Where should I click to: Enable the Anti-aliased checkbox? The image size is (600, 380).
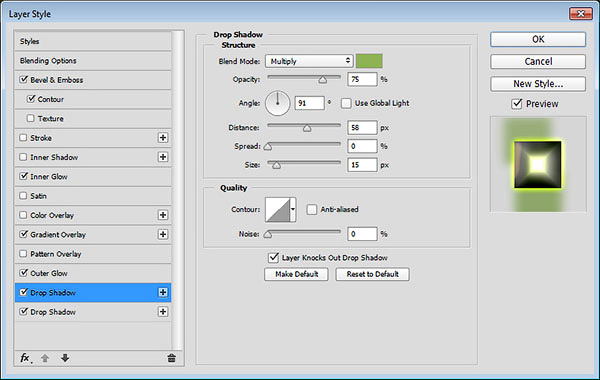click(x=312, y=210)
